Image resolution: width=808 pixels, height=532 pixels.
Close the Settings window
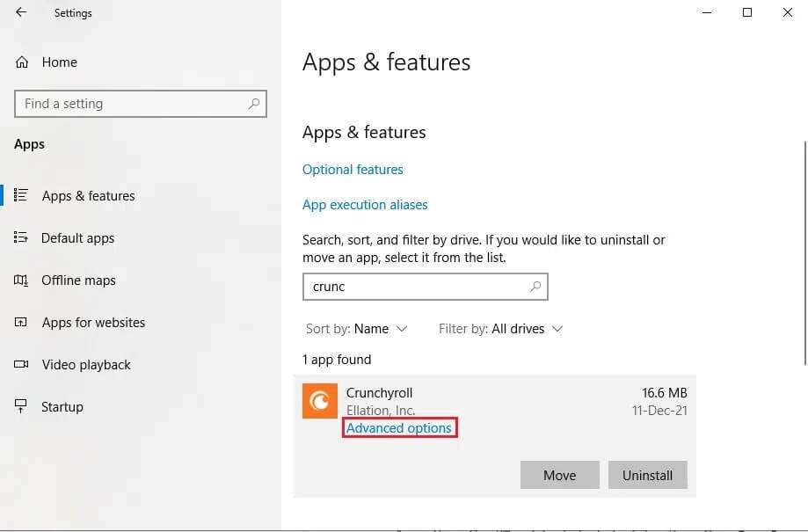[788, 12]
